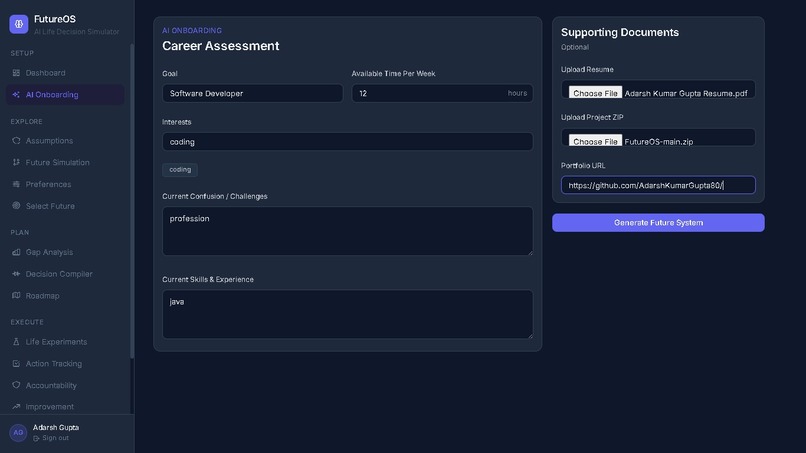Click the Career Assessment heading

[x=221, y=46]
